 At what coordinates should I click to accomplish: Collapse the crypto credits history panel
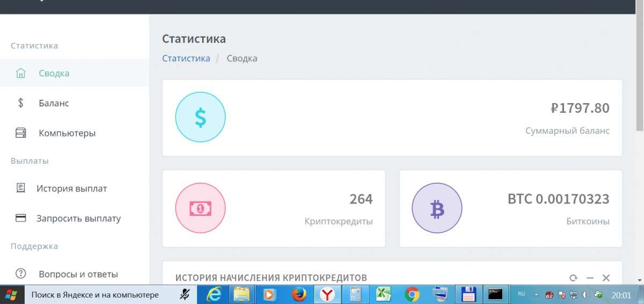(x=590, y=278)
